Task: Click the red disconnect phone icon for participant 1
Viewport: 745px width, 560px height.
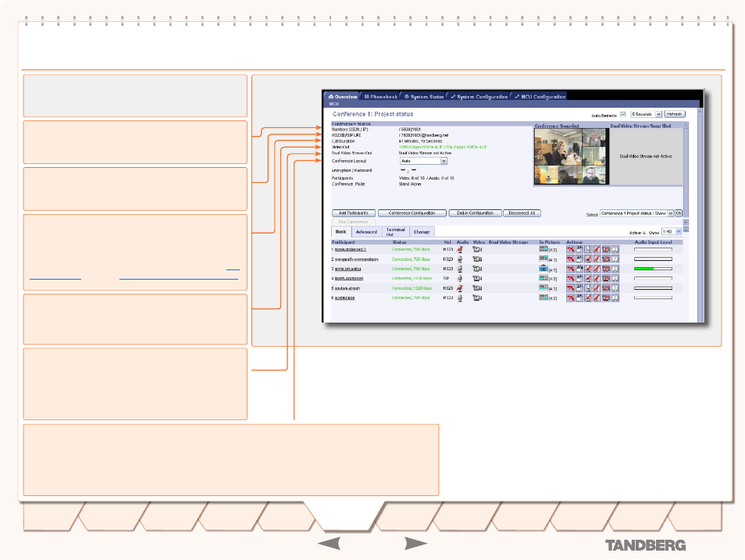Action: pyautogui.click(x=570, y=249)
